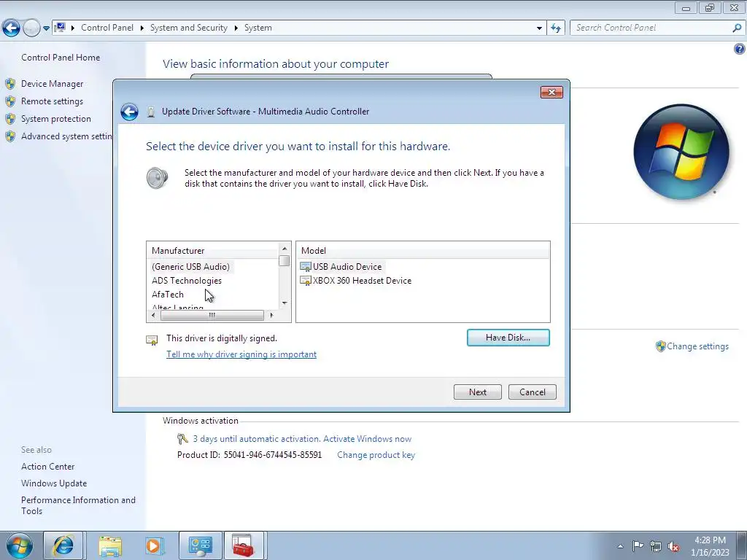Click the search magnifier icon
Viewport: 747px width, 560px height.
(x=737, y=28)
